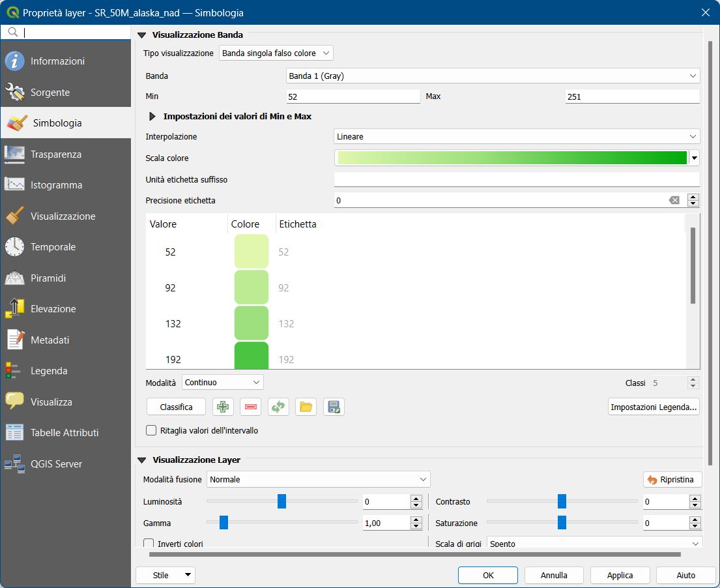Expand Impostazioni dei valori di Min e Max
The image size is (720, 588).
[x=152, y=117]
